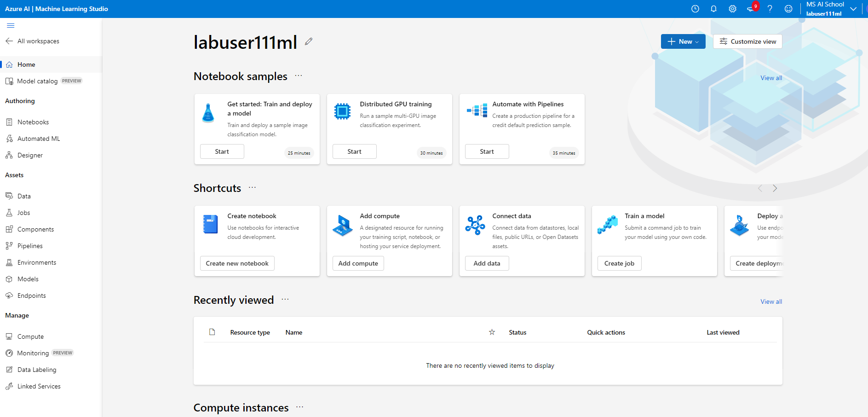Open Compute instances more options

[x=300, y=407]
